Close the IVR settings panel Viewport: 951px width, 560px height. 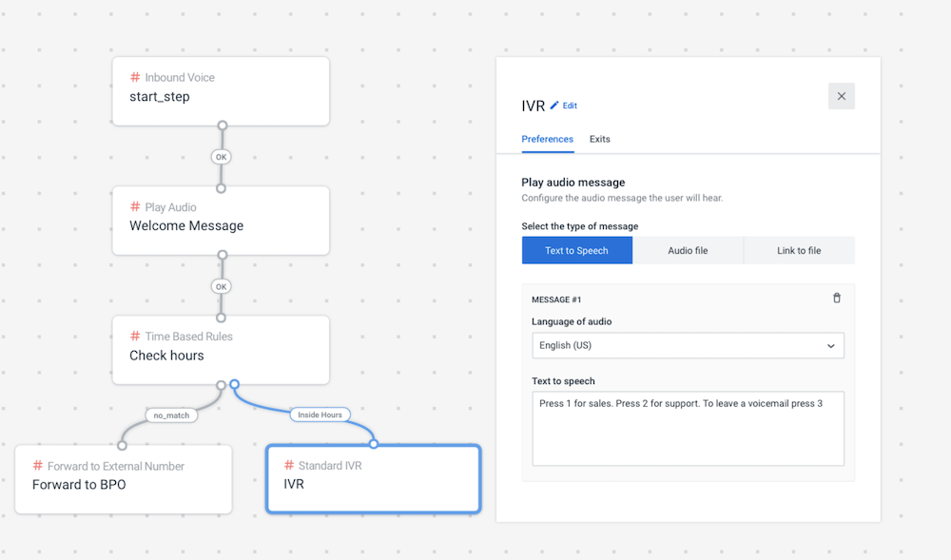pyautogui.click(x=842, y=96)
